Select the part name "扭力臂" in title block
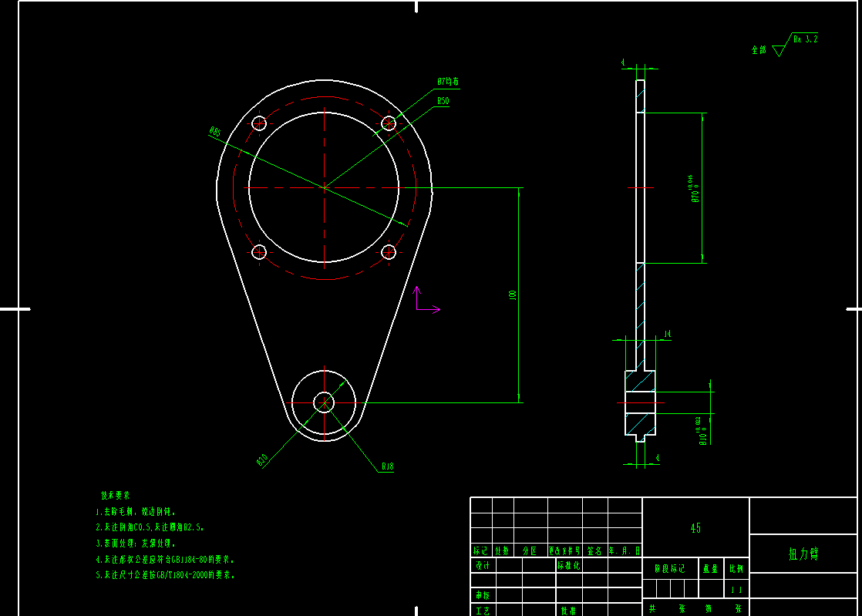The height and width of the screenshot is (616, 862). click(x=803, y=554)
